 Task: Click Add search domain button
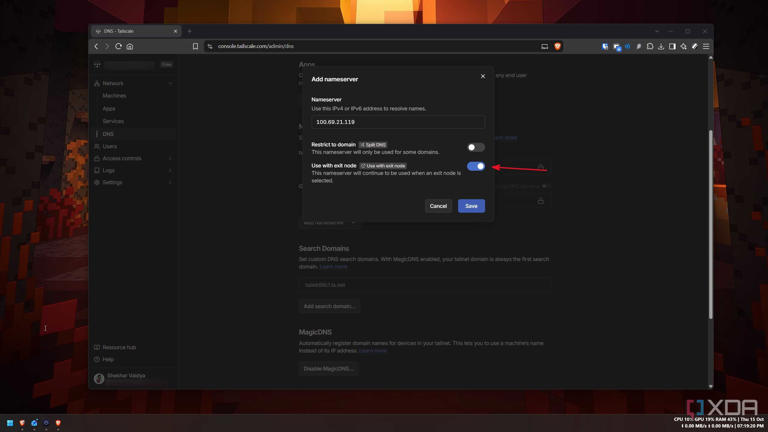tap(329, 306)
